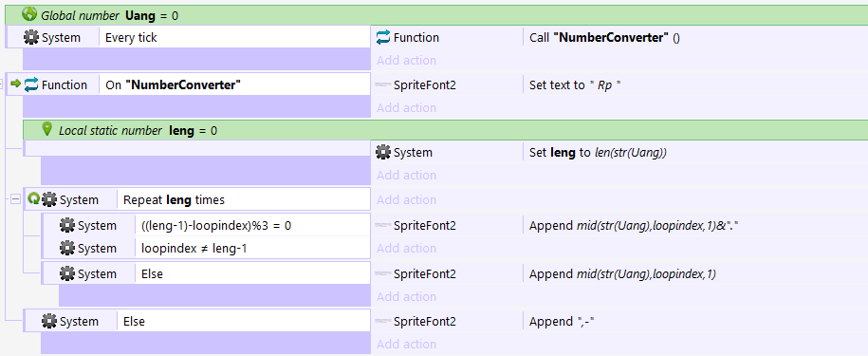Click the Function icon next to Call NumberConverter

[383, 38]
